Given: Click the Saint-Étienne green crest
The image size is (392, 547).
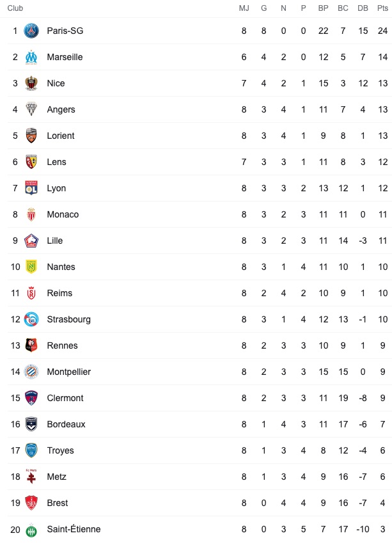Looking at the screenshot, I should point(31,530).
